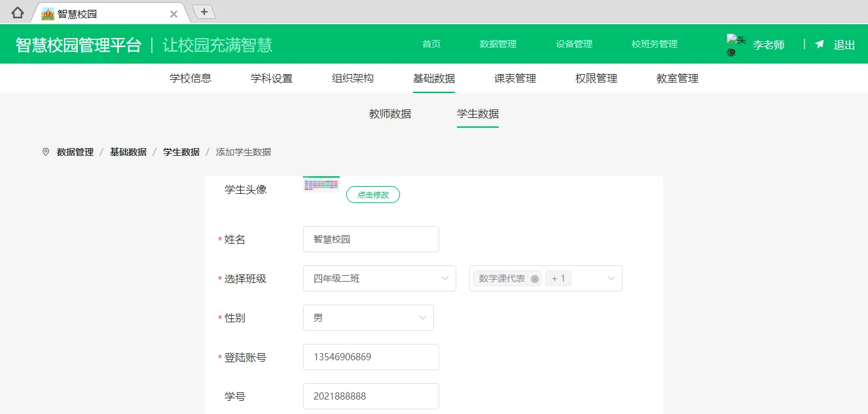Click the browser home icon
This screenshot has width=868, height=414.
tap(18, 12)
